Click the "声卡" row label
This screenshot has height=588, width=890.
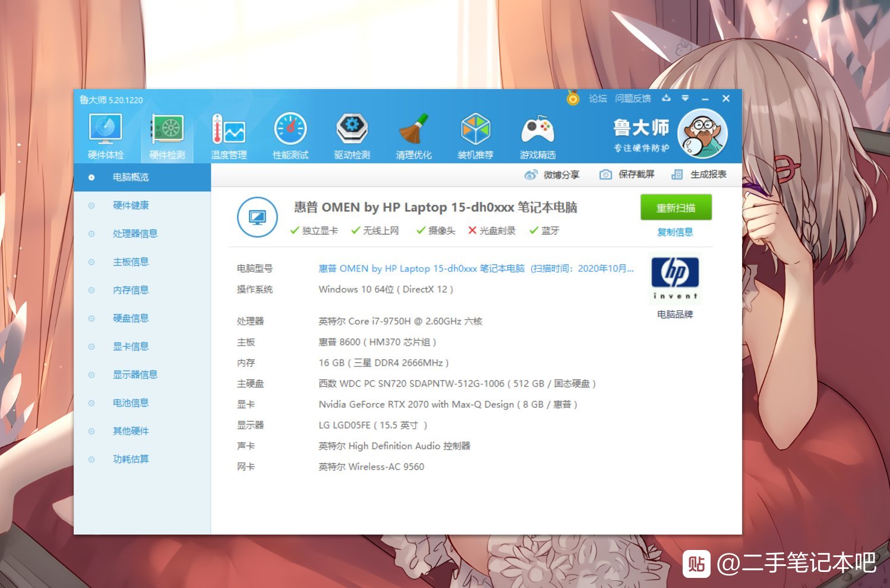click(246, 446)
